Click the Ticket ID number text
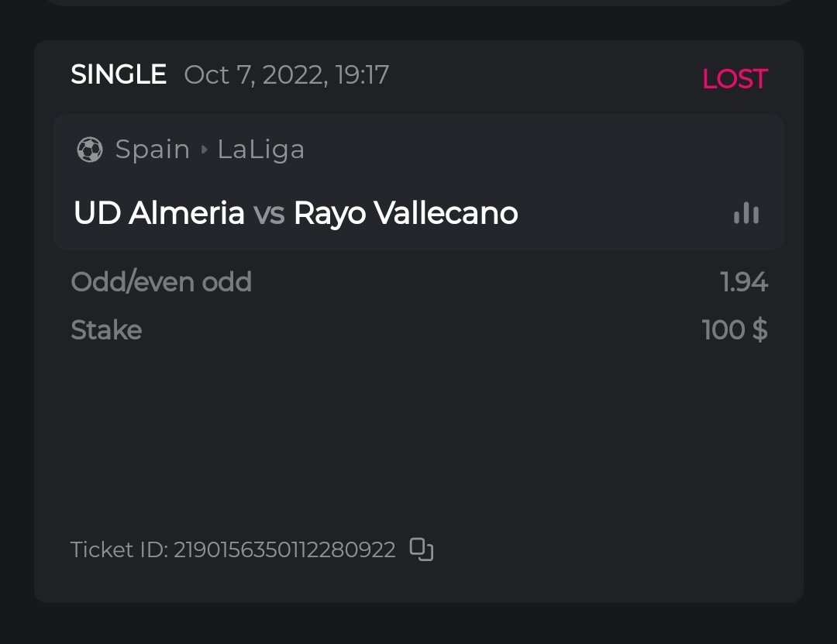Screen dimensions: 837x644 click(x=284, y=549)
